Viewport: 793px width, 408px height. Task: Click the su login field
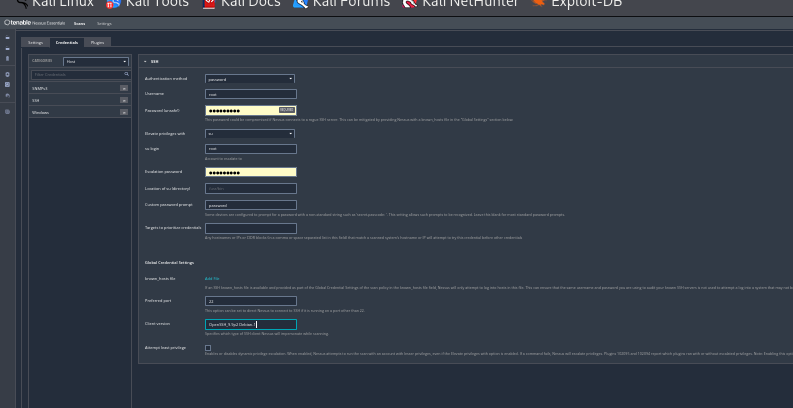pos(251,149)
